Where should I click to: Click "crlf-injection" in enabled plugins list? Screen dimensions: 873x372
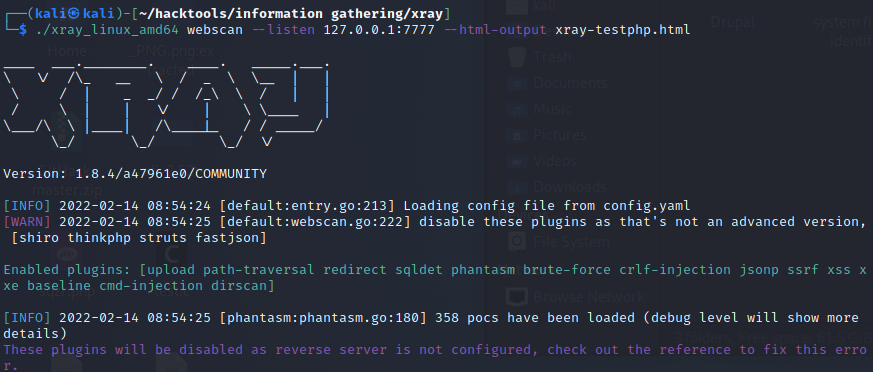pyautogui.click(x=674, y=270)
